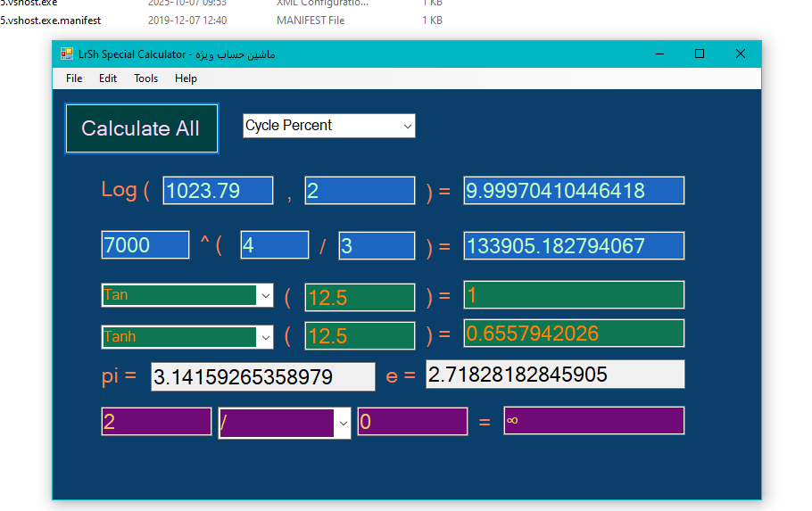The image size is (812, 511).
Task: Click the LrSh Calculator title bar app icon
Action: coord(67,54)
